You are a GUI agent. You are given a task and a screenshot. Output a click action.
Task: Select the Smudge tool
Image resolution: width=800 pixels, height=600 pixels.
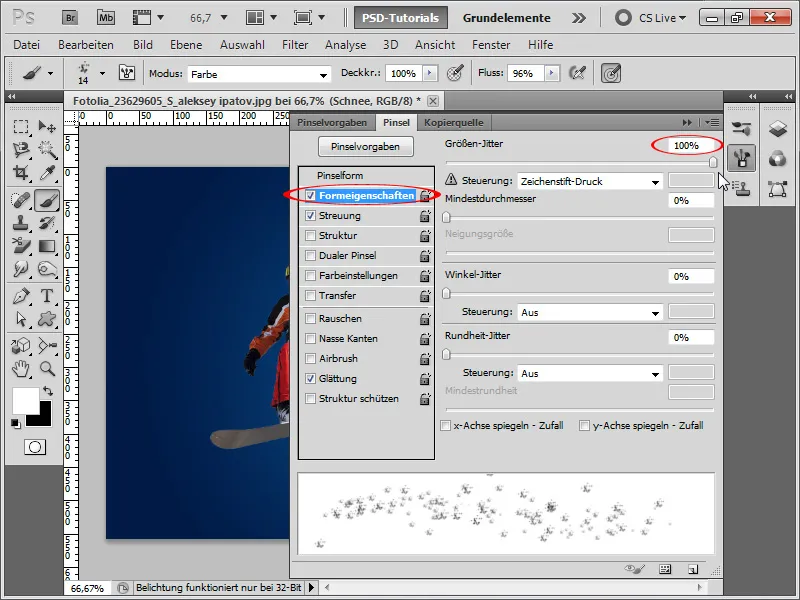[21, 269]
